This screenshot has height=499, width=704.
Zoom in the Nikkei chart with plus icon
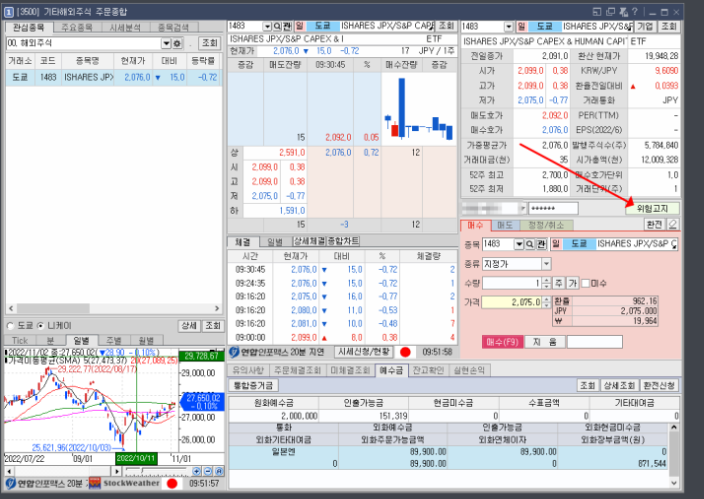tap(197, 471)
